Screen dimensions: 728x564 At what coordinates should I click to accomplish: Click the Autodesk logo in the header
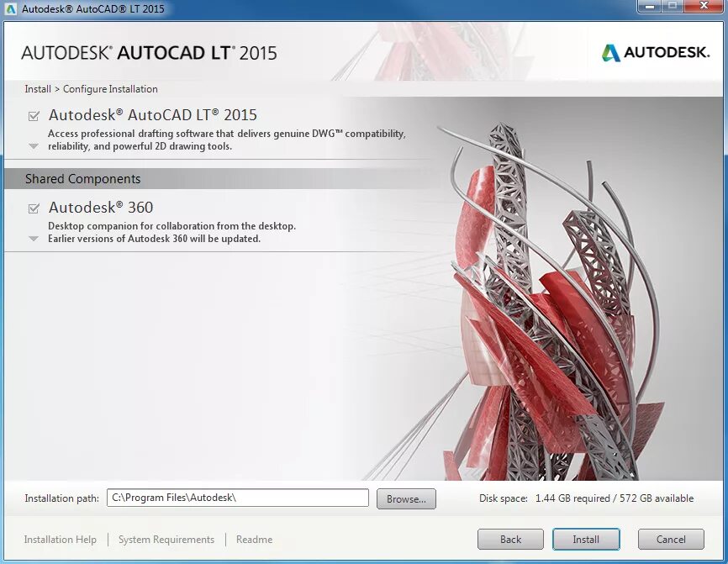(656, 52)
